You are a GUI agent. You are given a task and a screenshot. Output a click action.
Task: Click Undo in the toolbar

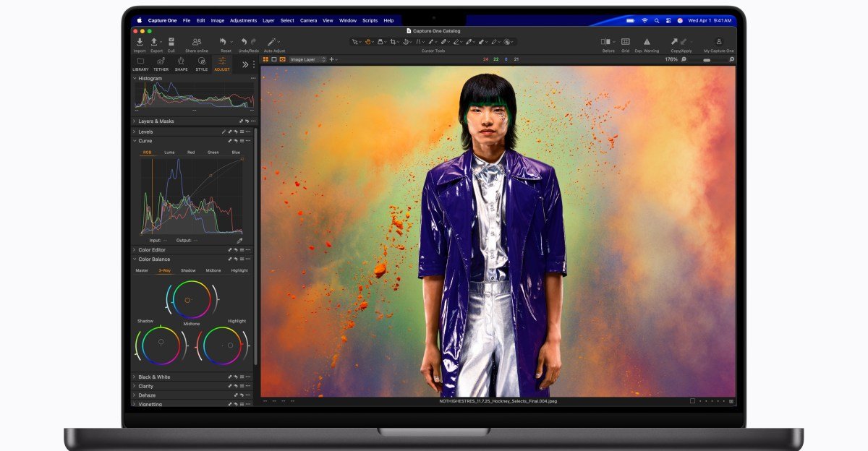click(x=244, y=41)
